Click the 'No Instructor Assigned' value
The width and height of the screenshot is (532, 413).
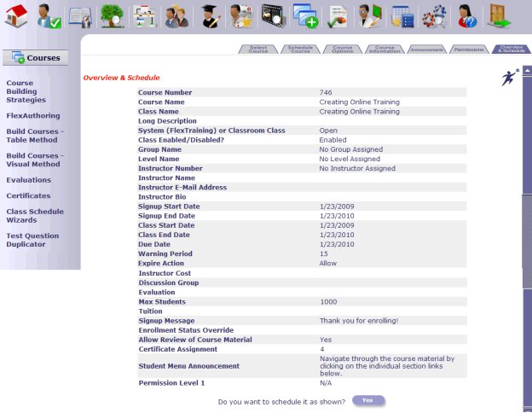pyautogui.click(x=357, y=168)
